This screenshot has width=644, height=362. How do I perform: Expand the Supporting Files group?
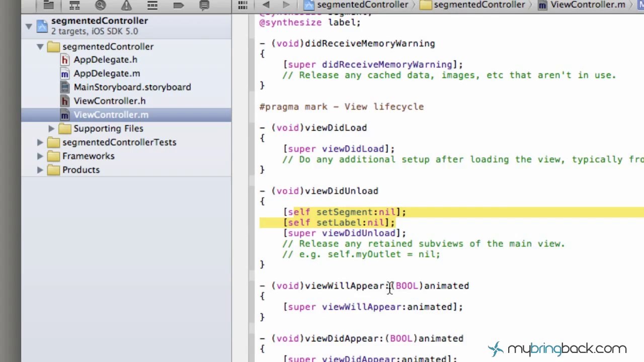coord(51,129)
